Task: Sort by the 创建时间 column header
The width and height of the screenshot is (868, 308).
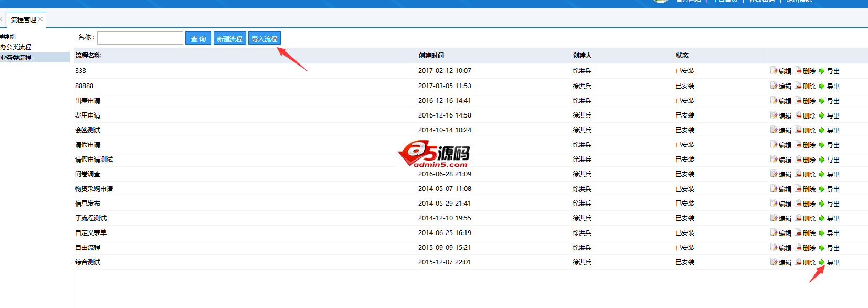Action: (431, 56)
